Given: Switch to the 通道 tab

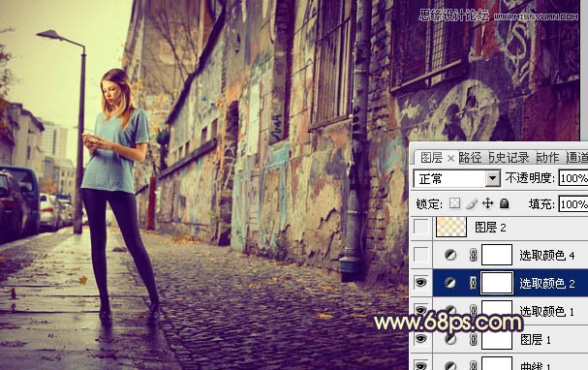Looking at the screenshot, I should [x=577, y=158].
